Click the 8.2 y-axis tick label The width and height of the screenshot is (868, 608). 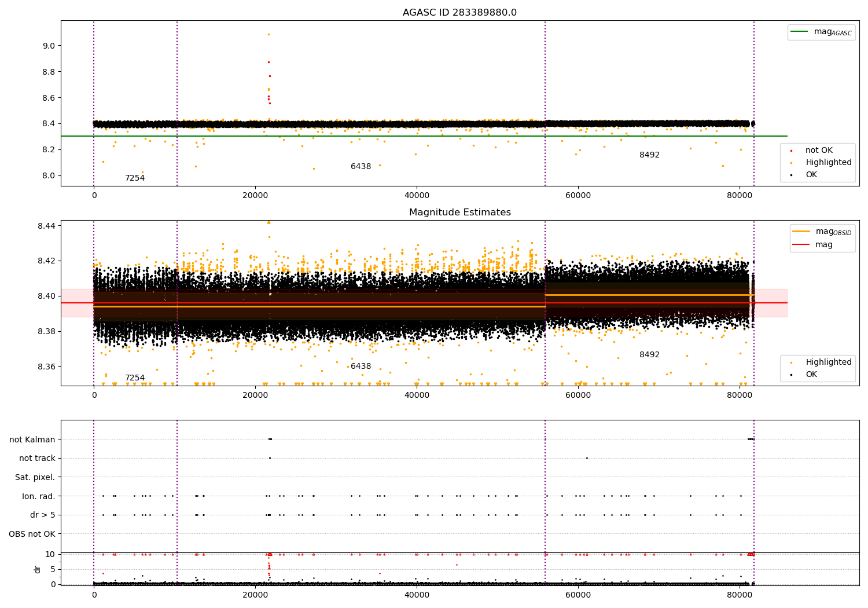[x=49, y=150]
